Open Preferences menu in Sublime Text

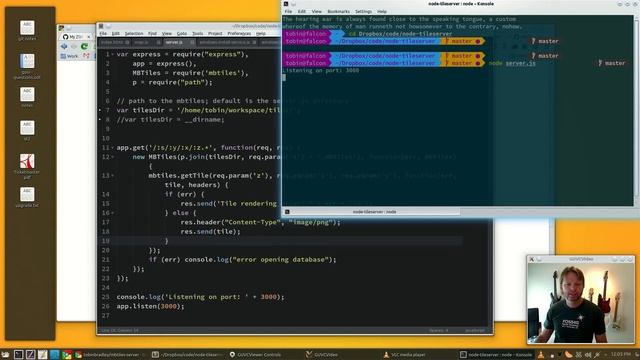click(x=239, y=33)
